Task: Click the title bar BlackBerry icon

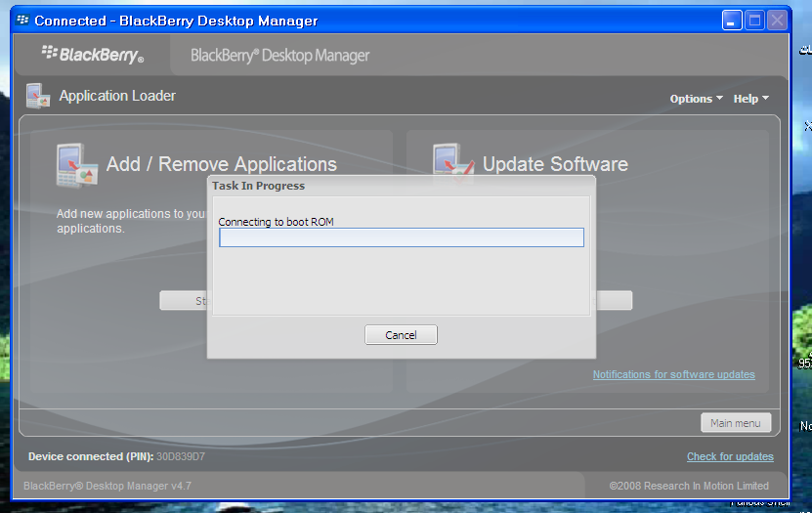Action: coord(22,21)
